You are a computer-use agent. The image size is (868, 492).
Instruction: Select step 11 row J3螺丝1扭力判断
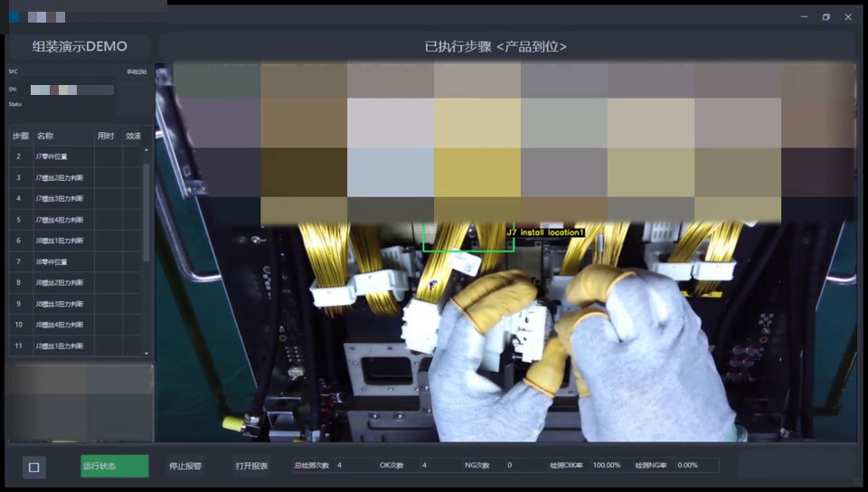[x=76, y=345]
